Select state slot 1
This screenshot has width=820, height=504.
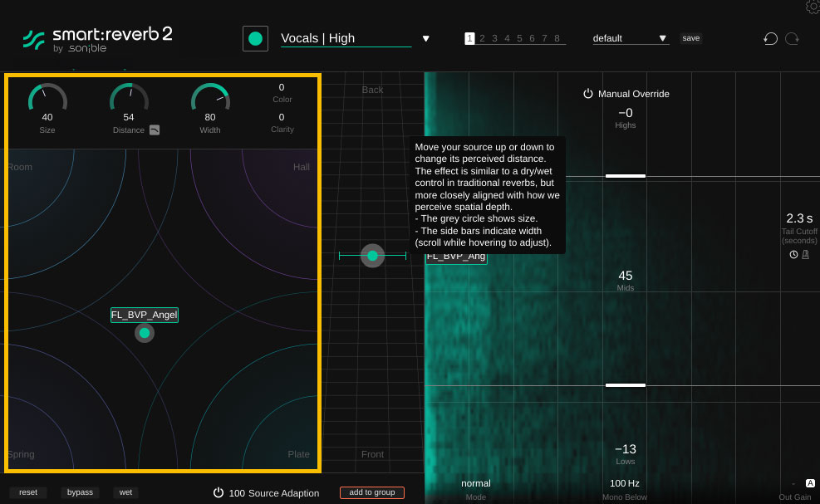(469, 38)
